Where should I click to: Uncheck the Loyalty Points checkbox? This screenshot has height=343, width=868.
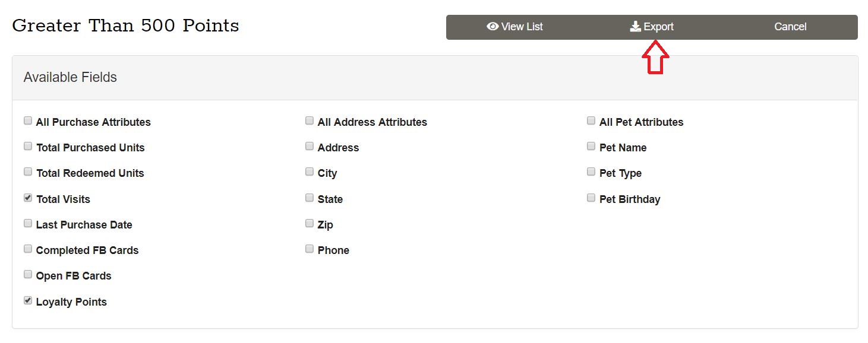point(28,301)
